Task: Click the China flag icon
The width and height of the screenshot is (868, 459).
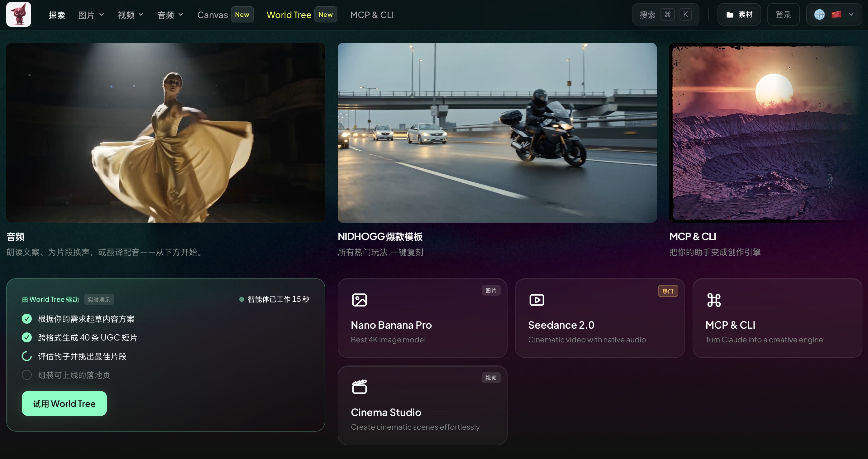Action: 836,15
